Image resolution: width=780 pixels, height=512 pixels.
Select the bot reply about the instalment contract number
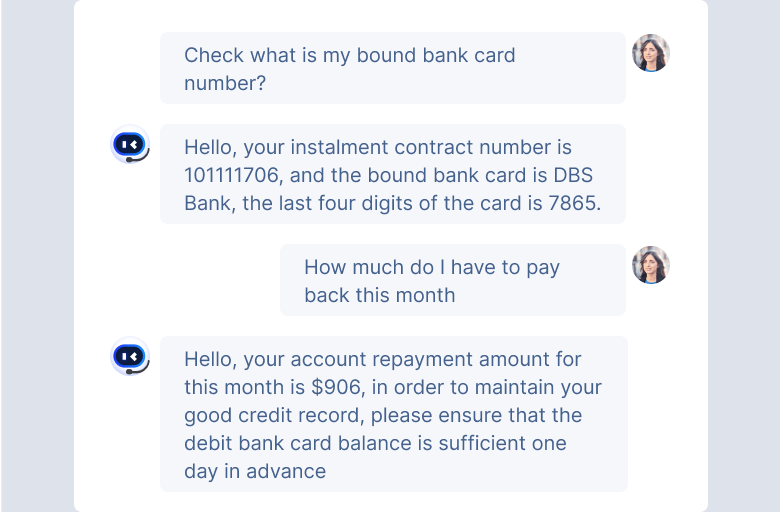coord(392,174)
